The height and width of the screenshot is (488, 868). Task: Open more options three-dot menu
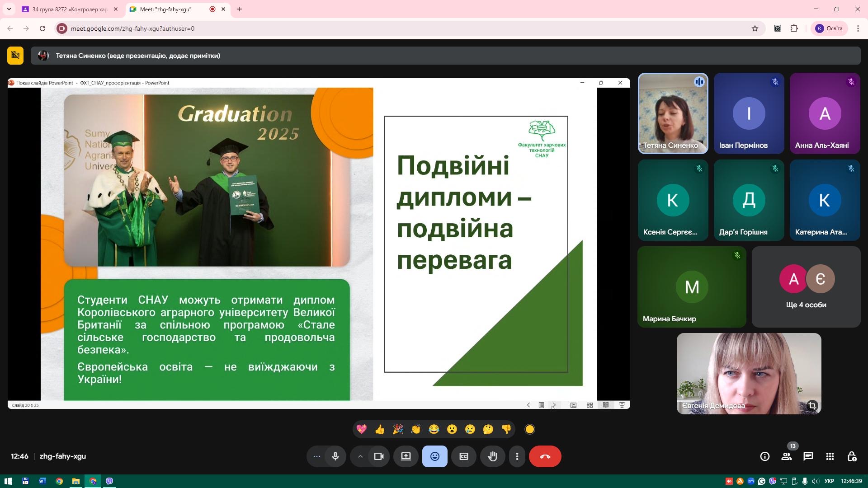pos(517,456)
